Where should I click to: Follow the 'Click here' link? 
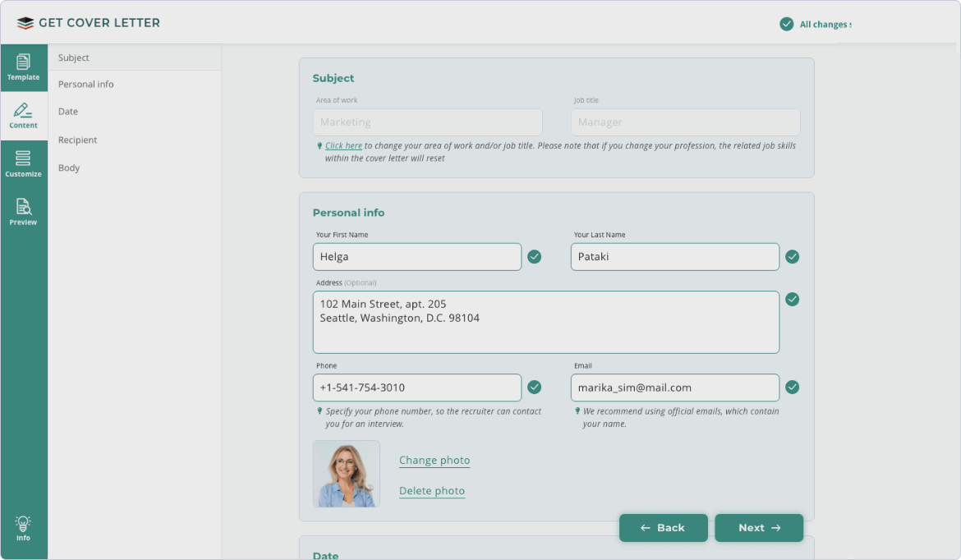coord(343,146)
